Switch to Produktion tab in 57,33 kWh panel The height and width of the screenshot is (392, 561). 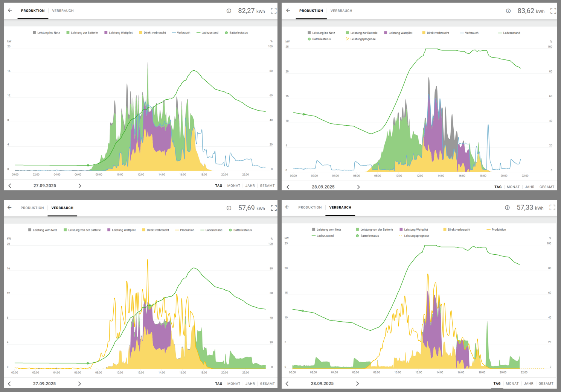click(x=310, y=208)
